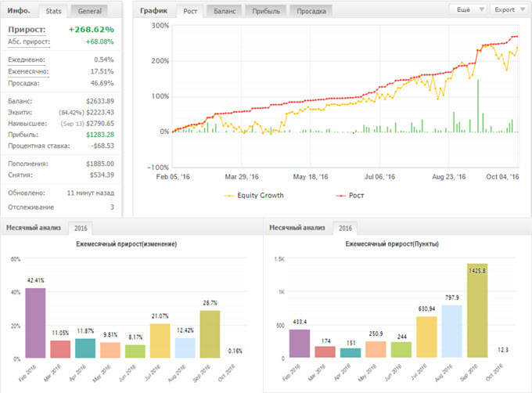The height and width of the screenshot is (393, 532).
Task: Open the Просадка chart tab
Action: [311, 11]
